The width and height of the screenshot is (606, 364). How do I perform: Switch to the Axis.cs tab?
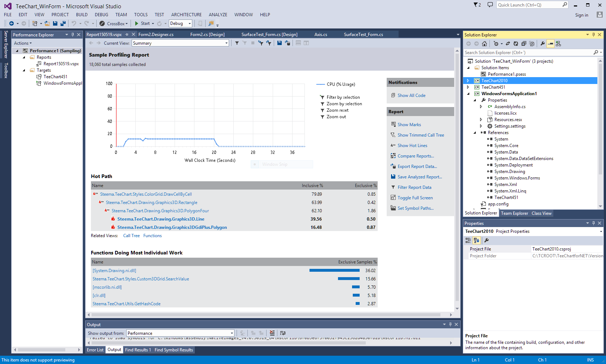(x=321, y=35)
